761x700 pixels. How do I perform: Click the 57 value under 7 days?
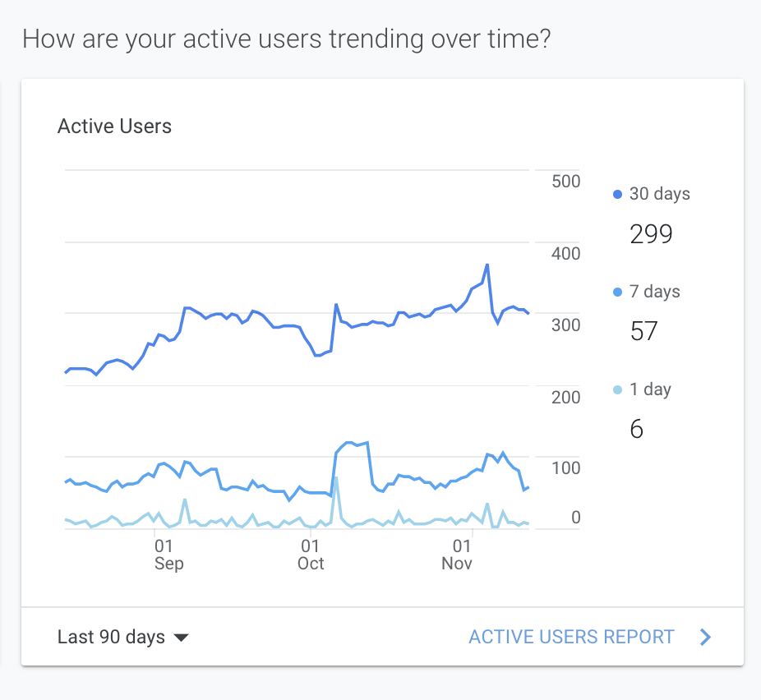tap(643, 332)
